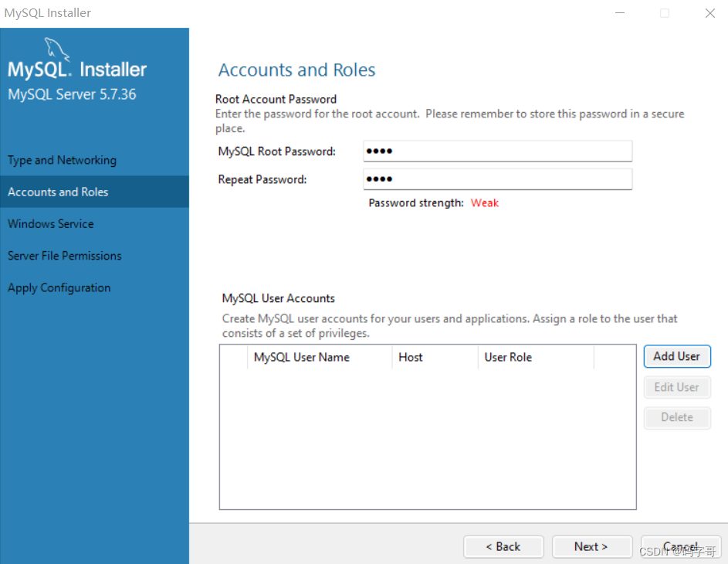Focus the Repeat Password field
This screenshot has width=728, height=564.
[x=498, y=179]
